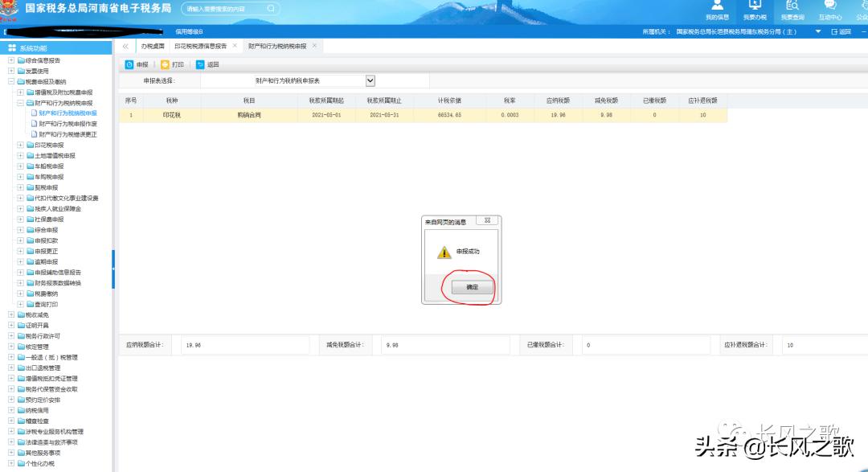Close the 来自网页的消息 dialog with X
868x472 pixels.
(487, 220)
